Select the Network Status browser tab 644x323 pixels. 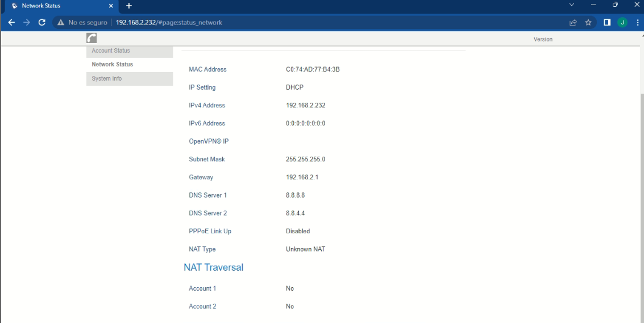coord(57,6)
